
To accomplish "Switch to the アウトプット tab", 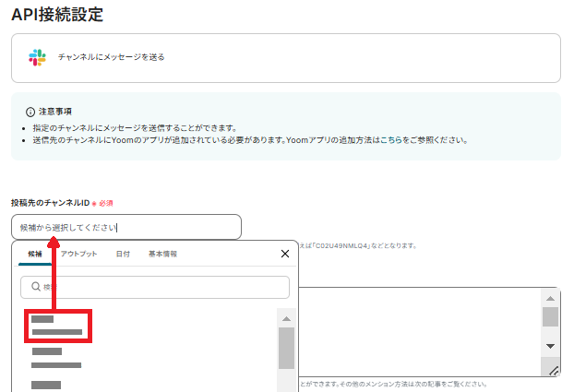I will coord(78,254).
